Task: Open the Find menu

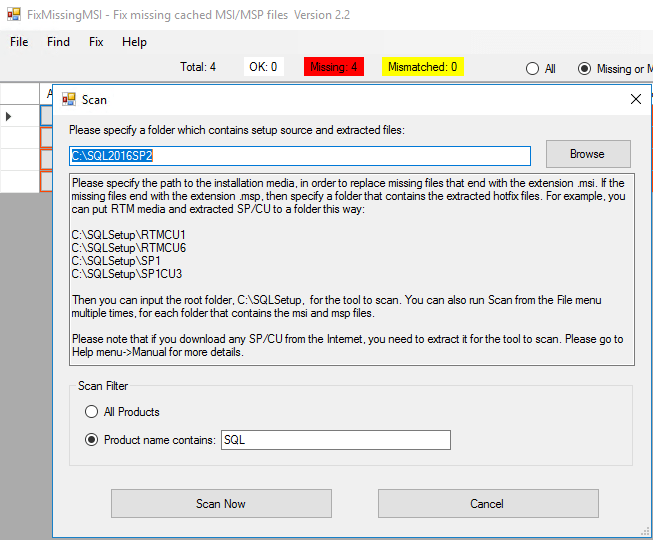Action: tap(58, 42)
